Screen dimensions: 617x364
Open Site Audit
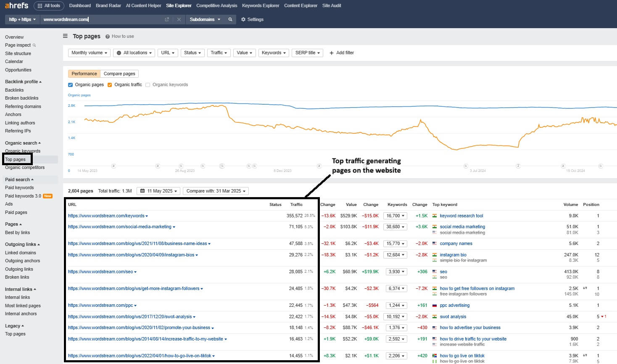(x=332, y=5)
